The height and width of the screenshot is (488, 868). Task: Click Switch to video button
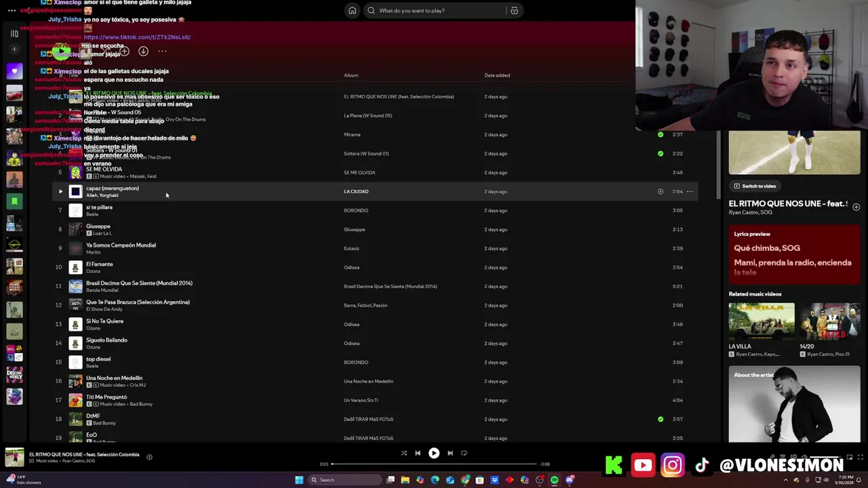pyautogui.click(x=754, y=186)
